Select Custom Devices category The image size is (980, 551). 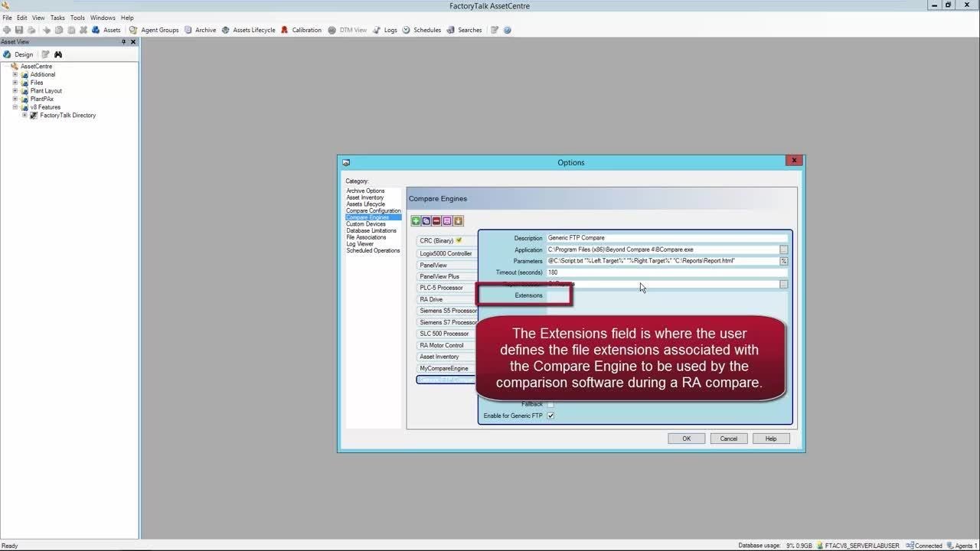[366, 223]
